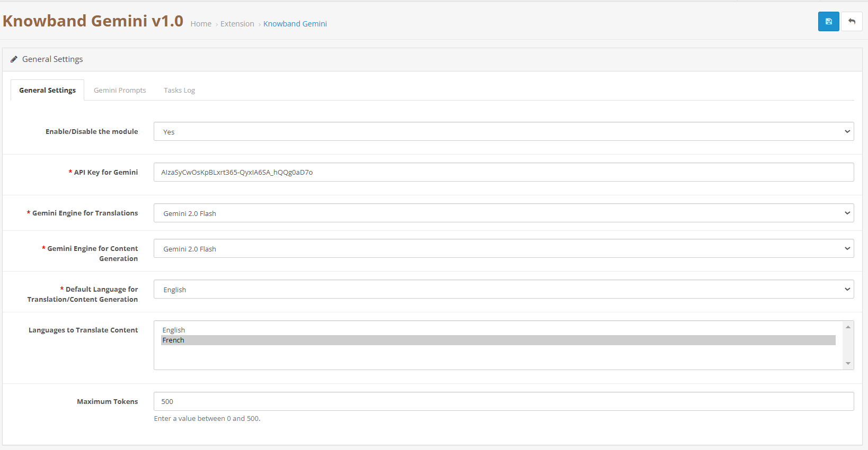The image size is (868, 450).
Task: Click the language list scroll up arrow
Action: [848, 327]
